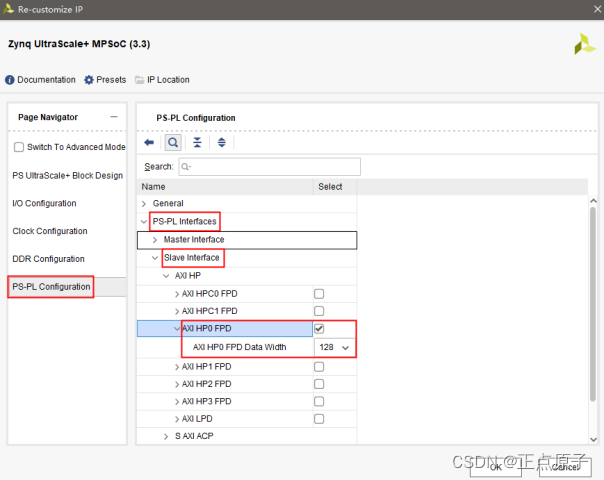Close the Re-customize IP dialog
Screen dimensions: 604x480
597,9
